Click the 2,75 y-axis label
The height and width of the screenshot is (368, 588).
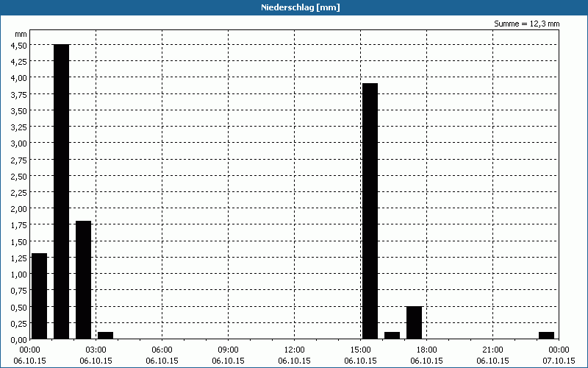[19, 160]
